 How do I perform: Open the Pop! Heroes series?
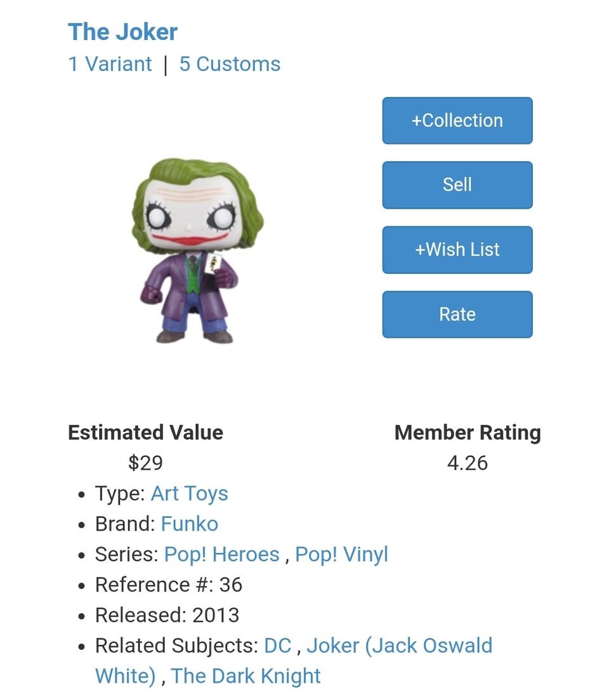[221, 554]
